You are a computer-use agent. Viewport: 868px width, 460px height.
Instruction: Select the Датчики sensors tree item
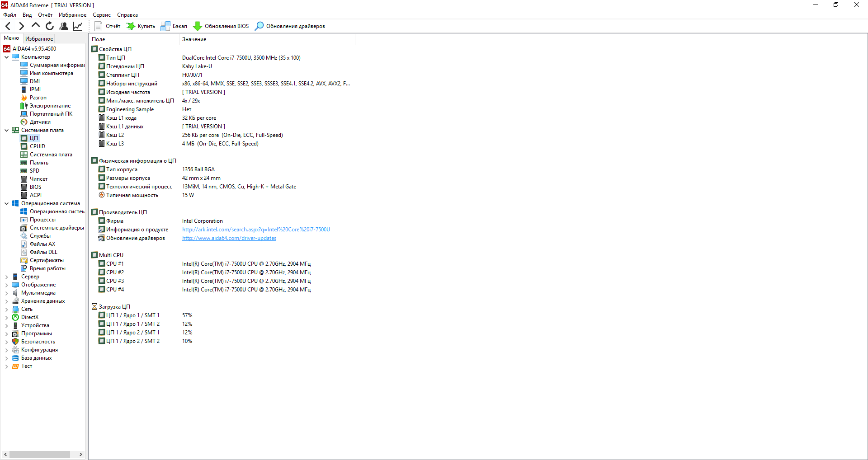(36, 122)
